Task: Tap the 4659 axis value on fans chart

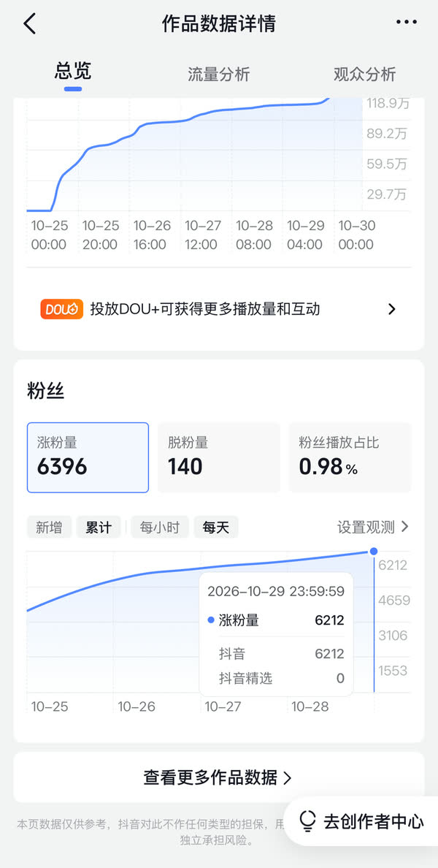Action: point(394,600)
